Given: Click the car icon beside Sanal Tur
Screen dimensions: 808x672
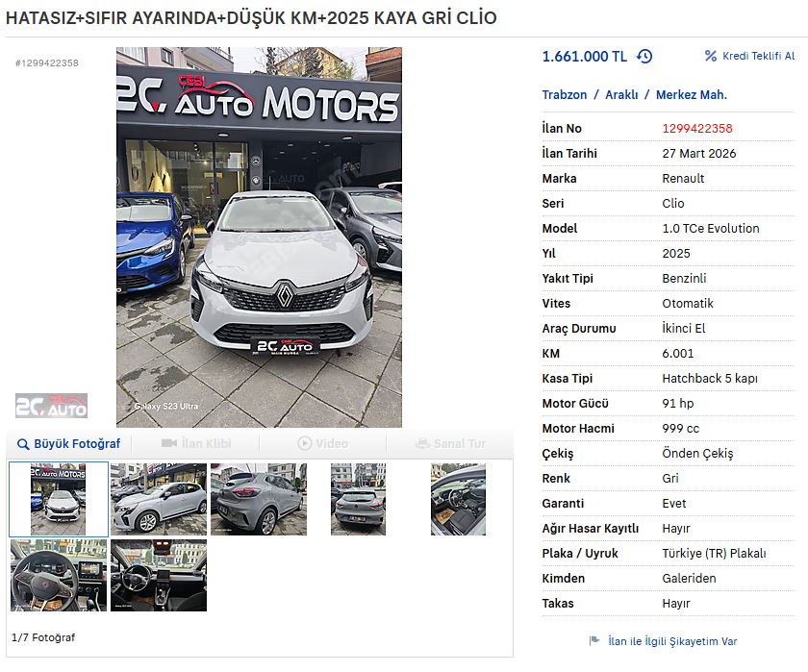Looking at the screenshot, I should point(422,443).
